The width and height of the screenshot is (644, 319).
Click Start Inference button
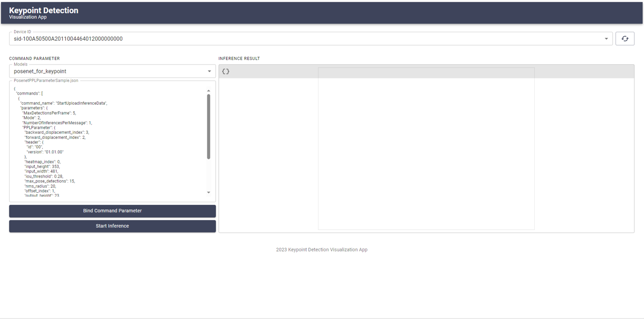click(112, 226)
